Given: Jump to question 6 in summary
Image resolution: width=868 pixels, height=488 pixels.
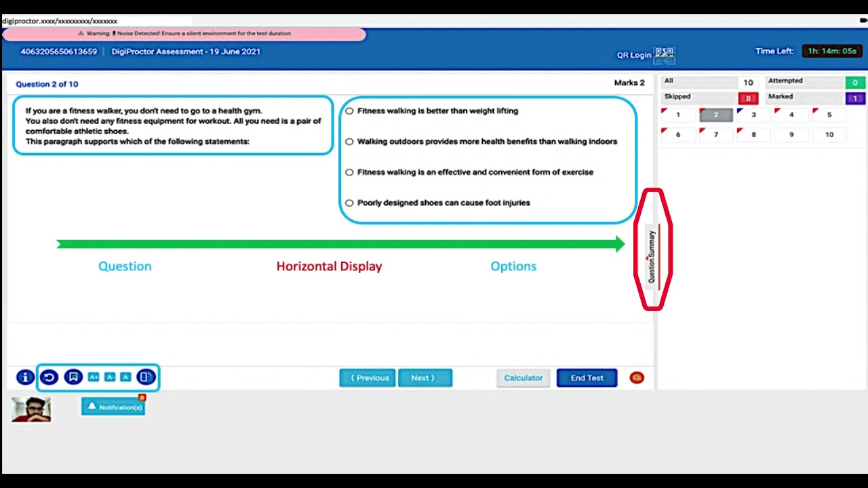Looking at the screenshot, I should click(x=678, y=135).
